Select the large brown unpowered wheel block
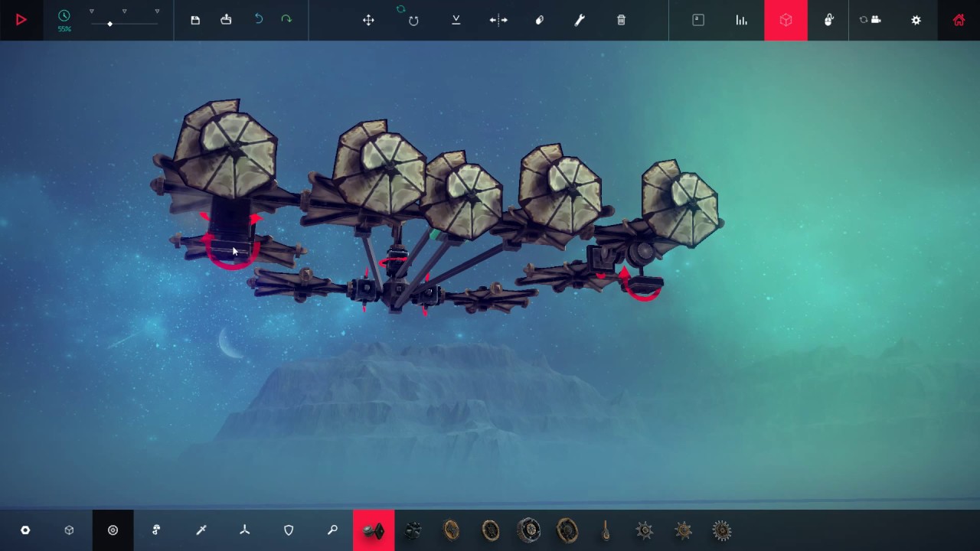 [x=567, y=530]
